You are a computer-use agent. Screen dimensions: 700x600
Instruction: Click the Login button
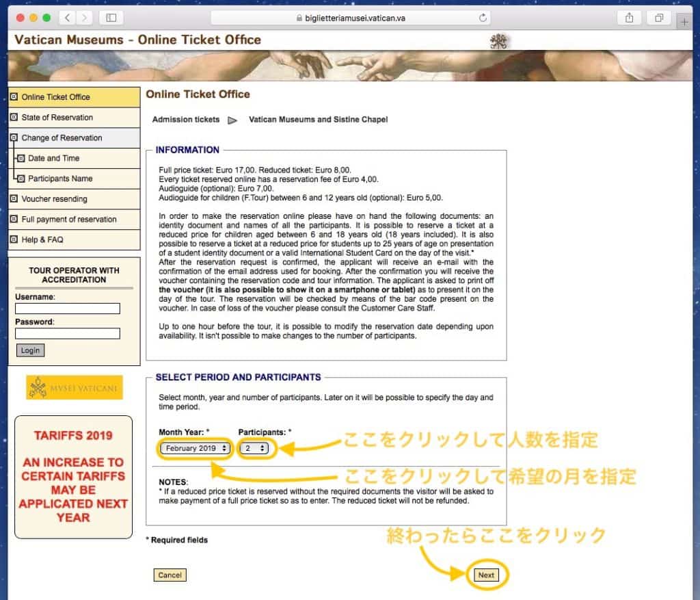pyautogui.click(x=30, y=350)
